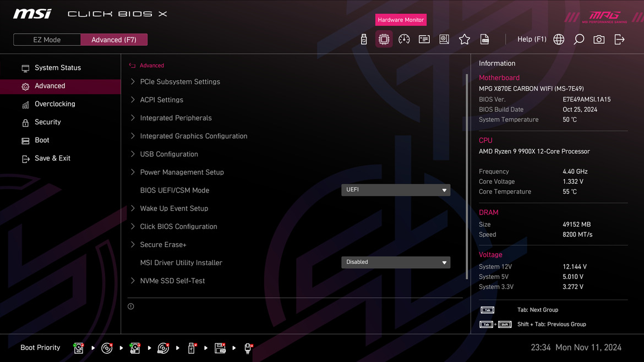Open the Board Explorer motherboard icon
This screenshot has width=644, height=362.
(x=444, y=40)
